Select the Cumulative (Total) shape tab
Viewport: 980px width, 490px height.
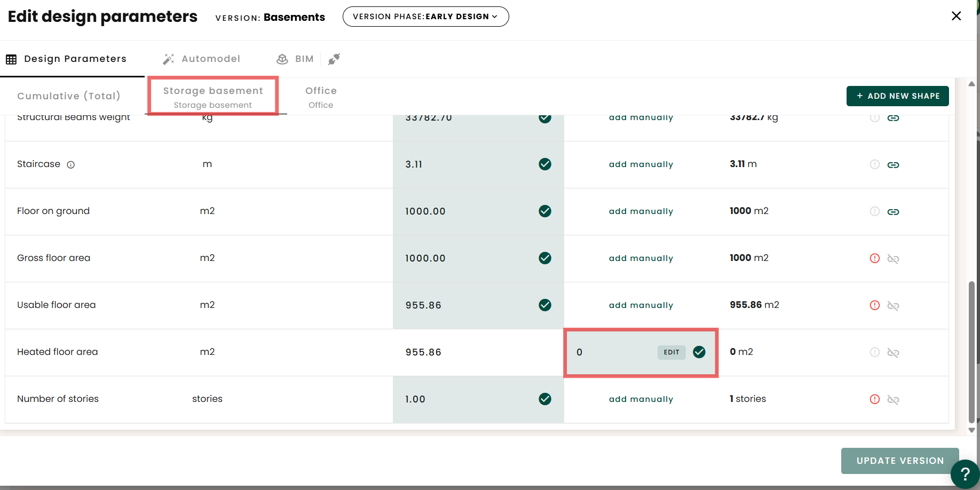tap(69, 96)
